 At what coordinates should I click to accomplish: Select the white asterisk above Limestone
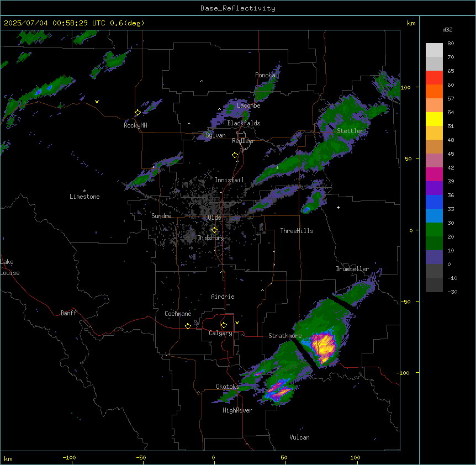point(84,191)
